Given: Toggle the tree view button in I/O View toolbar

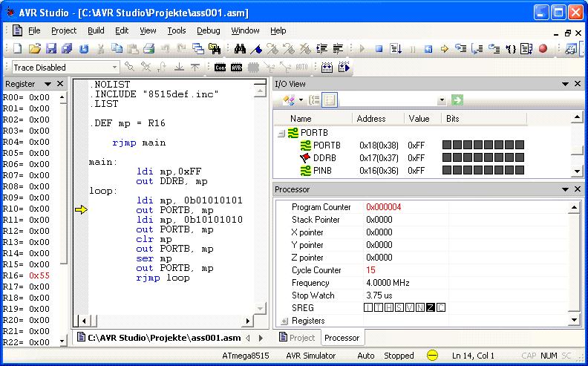Looking at the screenshot, I should 314,100.
